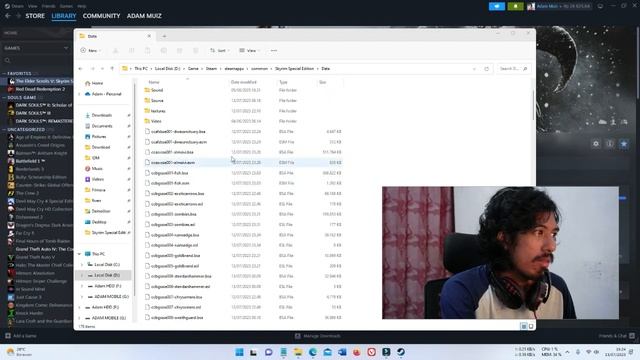Click the rename icon in Explorer toolbar
The image size is (640, 360).
(x=164, y=50)
